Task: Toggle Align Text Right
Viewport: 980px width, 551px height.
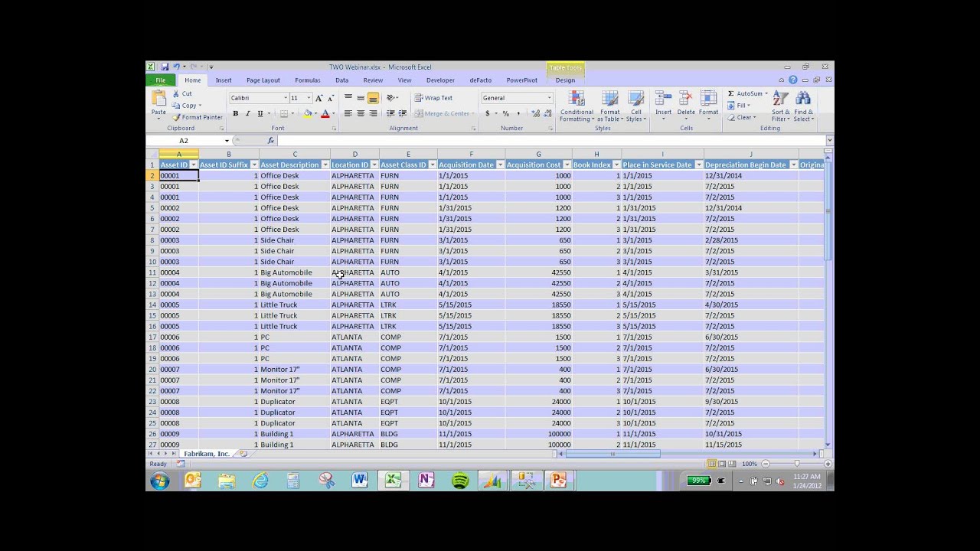Action: (373, 113)
